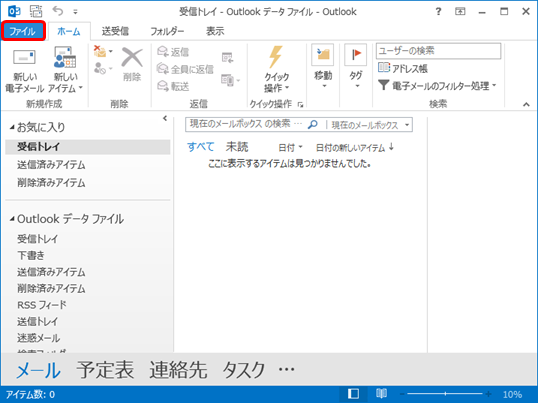The image size is (538, 403).
Task: Switch to the ホーム tab
Action: tap(69, 32)
